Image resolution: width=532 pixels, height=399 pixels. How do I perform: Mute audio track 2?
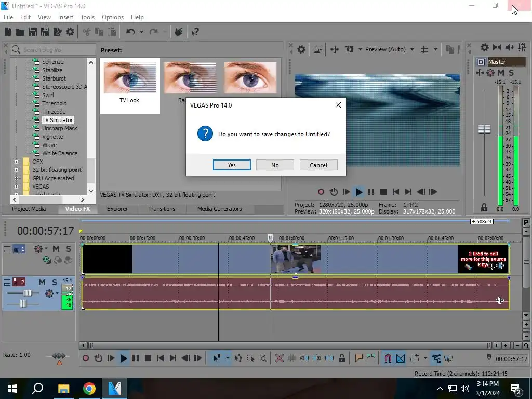[x=42, y=282]
